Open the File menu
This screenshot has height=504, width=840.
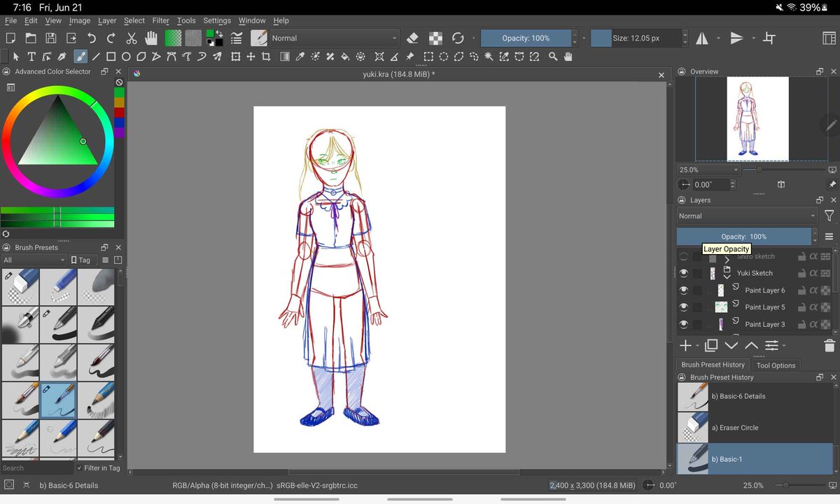pyautogui.click(x=10, y=21)
